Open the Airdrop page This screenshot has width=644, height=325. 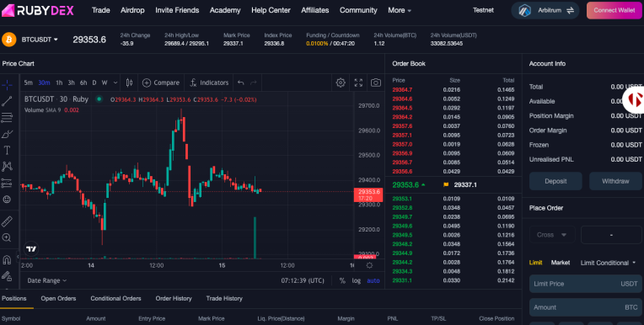pyautogui.click(x=132, y=10)
